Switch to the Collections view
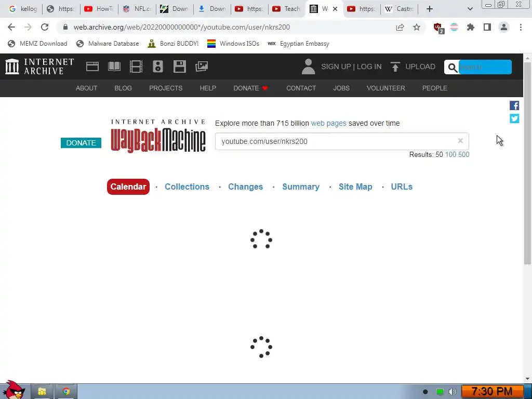 click(187, 187)
